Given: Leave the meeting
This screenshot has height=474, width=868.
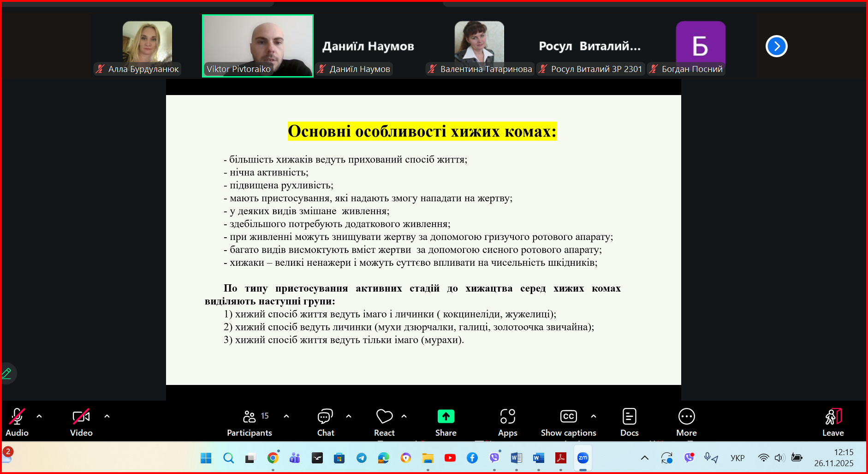Looking at the screenshot, I should (833, 422).
